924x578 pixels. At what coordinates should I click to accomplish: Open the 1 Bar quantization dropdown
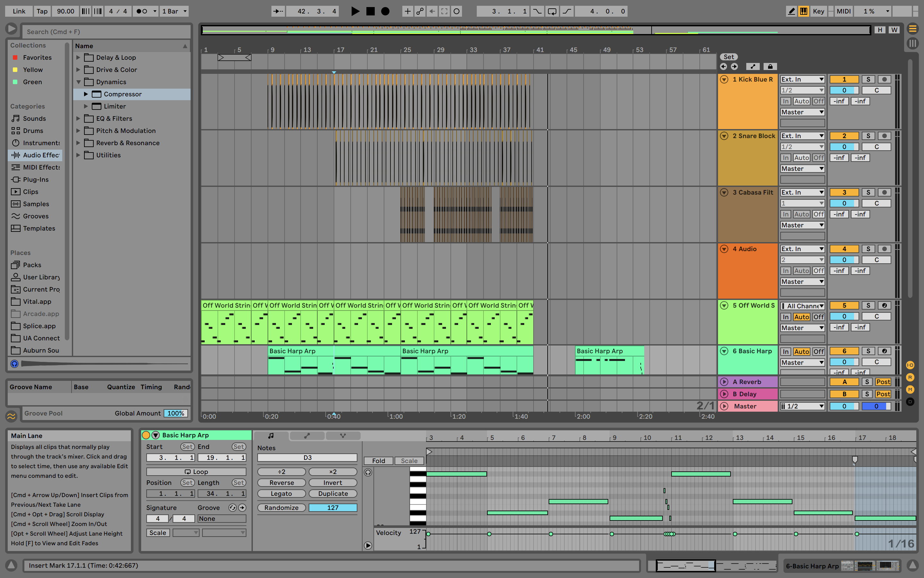click(x=174, y=11)
